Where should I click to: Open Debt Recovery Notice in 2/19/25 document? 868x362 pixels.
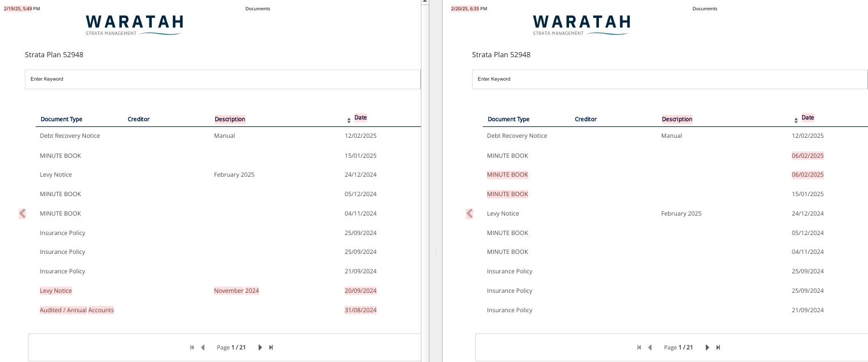70,136
